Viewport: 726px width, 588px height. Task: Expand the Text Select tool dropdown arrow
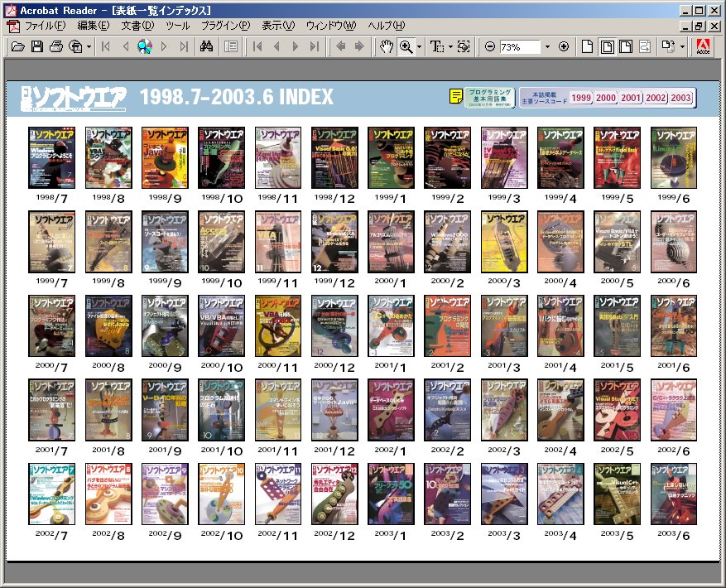(450, 47)
